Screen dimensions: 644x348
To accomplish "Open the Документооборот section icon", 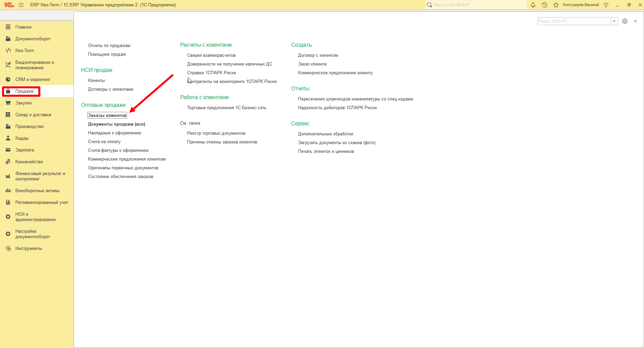I will pos(8,39).
